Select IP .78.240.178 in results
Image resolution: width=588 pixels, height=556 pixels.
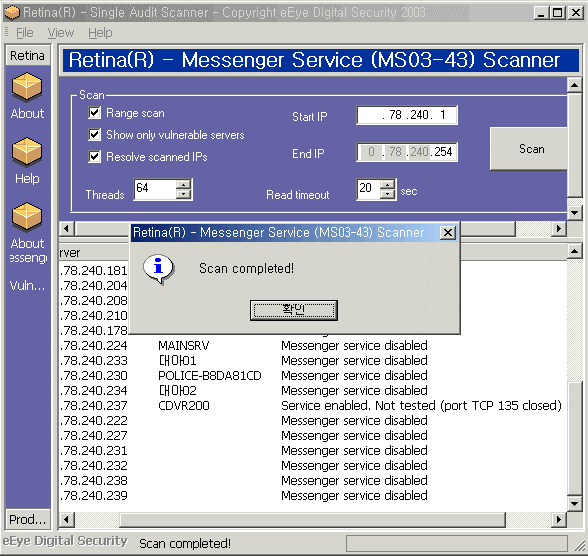(94, 331)
